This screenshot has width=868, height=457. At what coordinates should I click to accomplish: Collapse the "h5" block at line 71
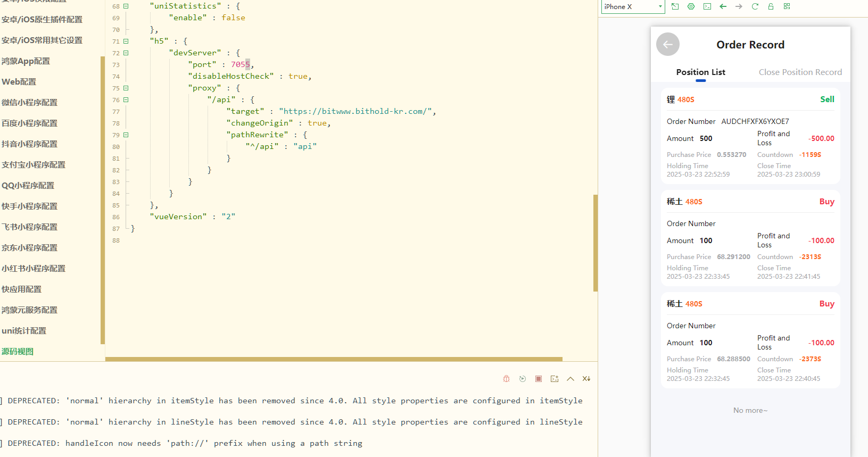point(126,41)
